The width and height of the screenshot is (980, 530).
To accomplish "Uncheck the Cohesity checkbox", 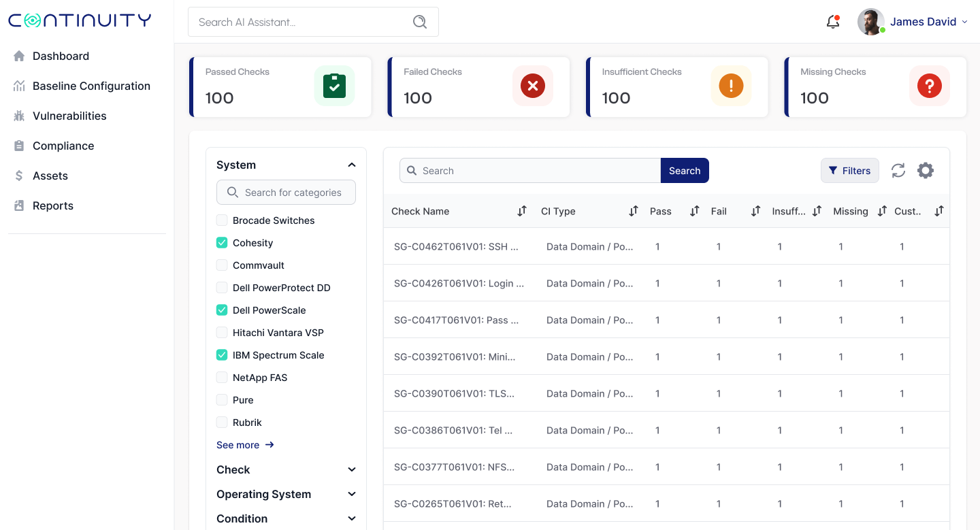I will pyautogui.click(x=222, y=243).
